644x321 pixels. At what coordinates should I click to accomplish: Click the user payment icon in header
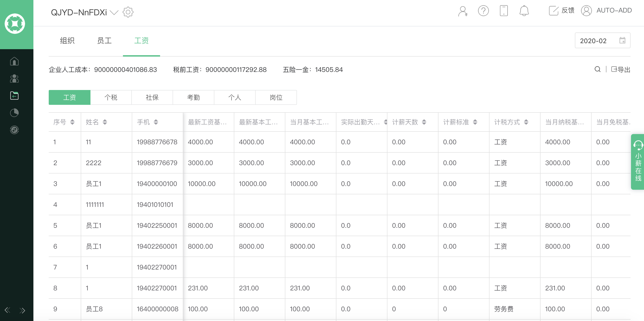click(463, 11)
